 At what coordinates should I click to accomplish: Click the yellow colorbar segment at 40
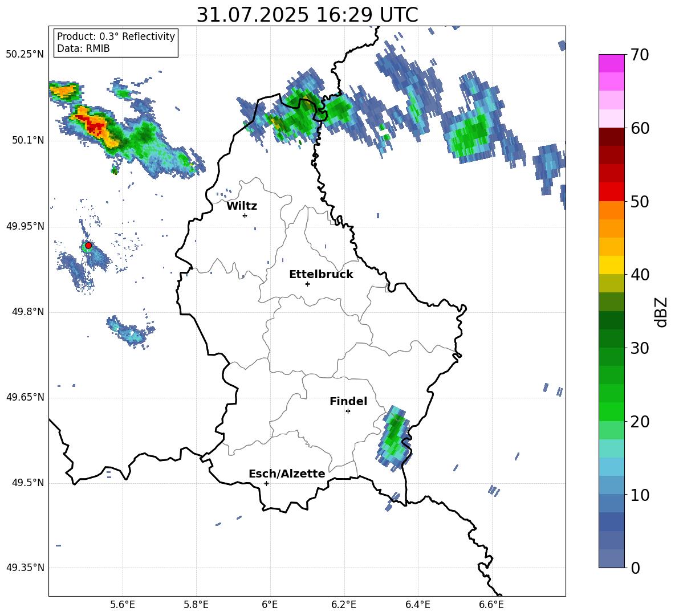pos(611,265)
